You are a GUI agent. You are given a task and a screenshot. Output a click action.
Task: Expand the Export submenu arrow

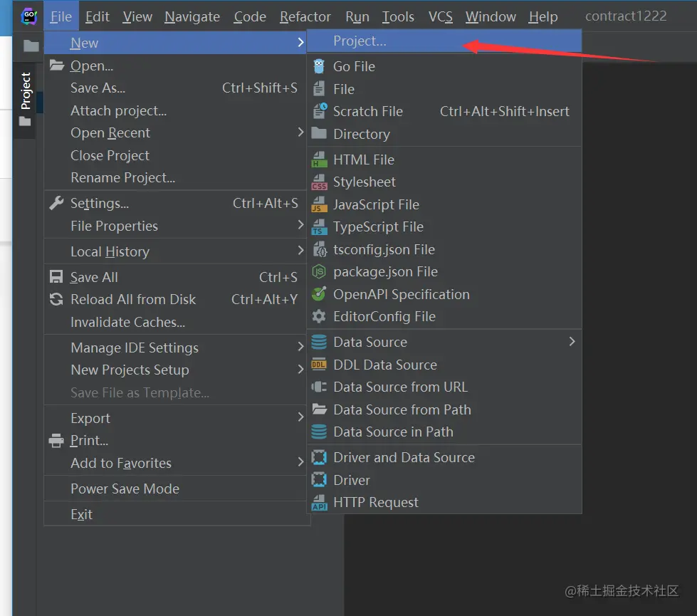coord(300,417)
